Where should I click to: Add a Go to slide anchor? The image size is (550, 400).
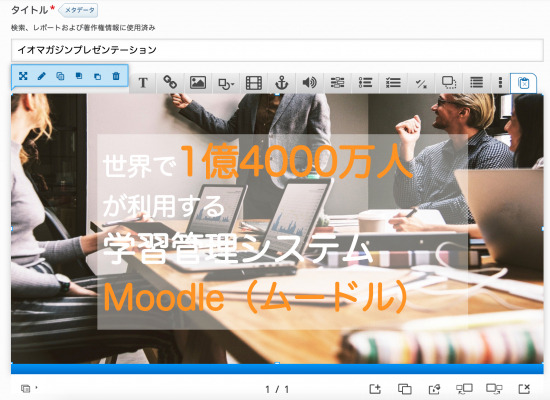click(281, 83)
